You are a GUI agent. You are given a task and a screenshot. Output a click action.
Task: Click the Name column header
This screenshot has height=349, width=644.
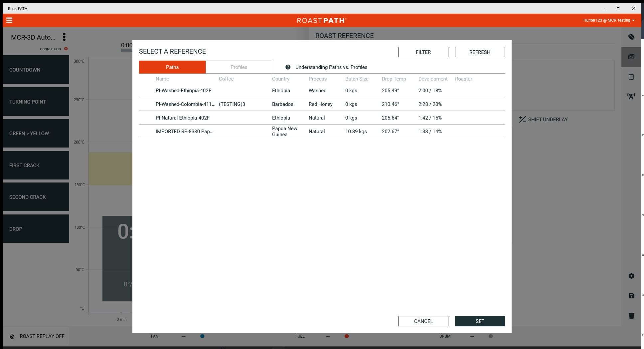click(162, 79)
